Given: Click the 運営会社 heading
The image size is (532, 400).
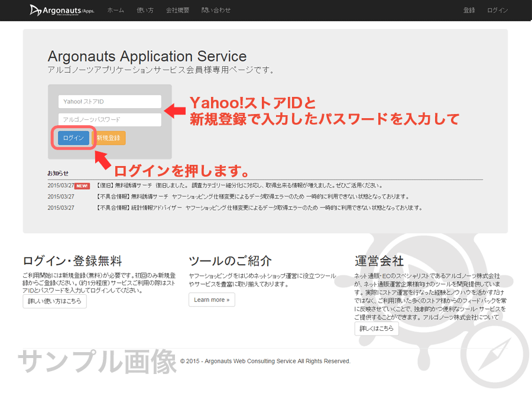Looking at the screenshot, I should click(379, 261).
